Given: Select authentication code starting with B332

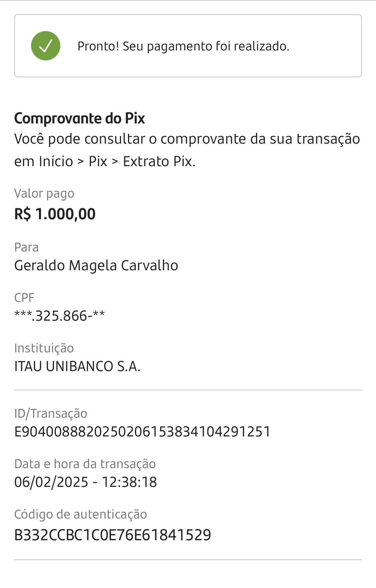Looking at the screenshot, I should pos(113,535).
